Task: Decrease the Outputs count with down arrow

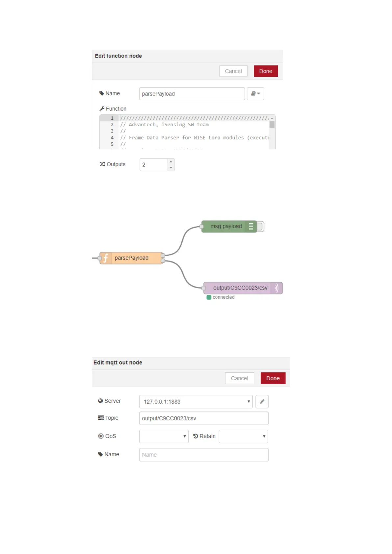Action: [x=171, y=168]
